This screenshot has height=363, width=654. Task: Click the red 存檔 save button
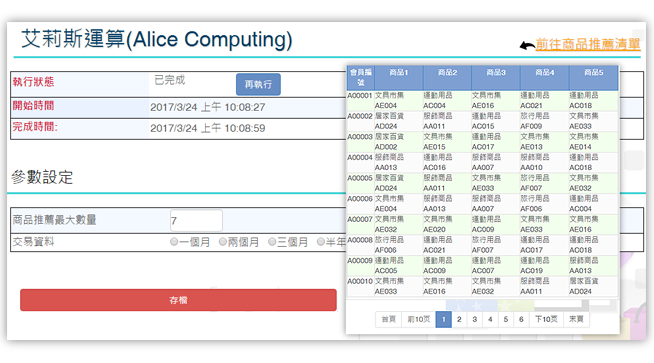pyautogui.click(x=178, y=300)
